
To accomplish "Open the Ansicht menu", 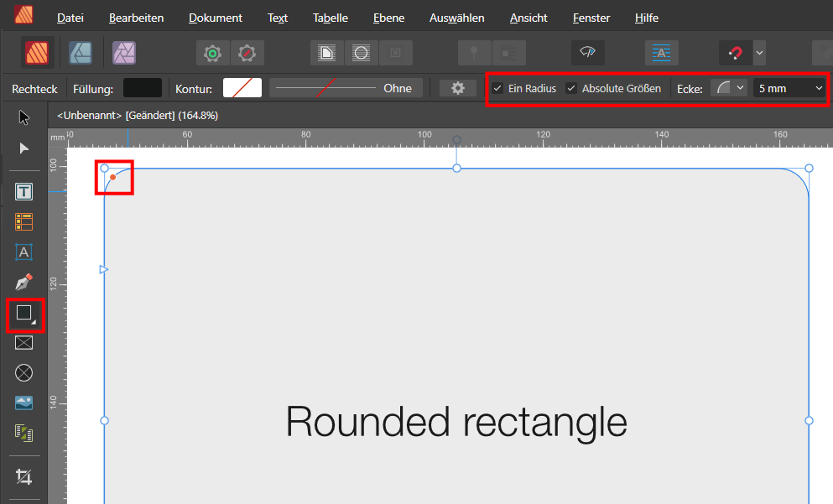I will tap(528, 18).
